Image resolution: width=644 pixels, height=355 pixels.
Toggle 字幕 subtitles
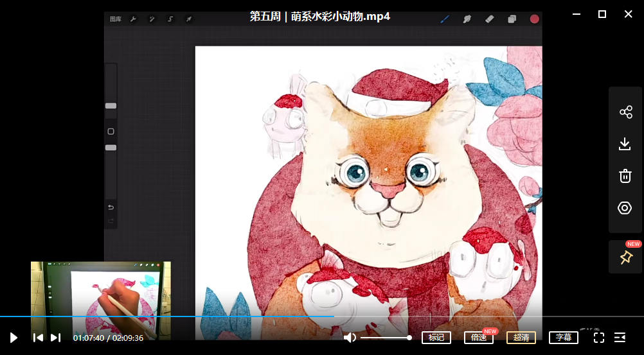[563, 338]
